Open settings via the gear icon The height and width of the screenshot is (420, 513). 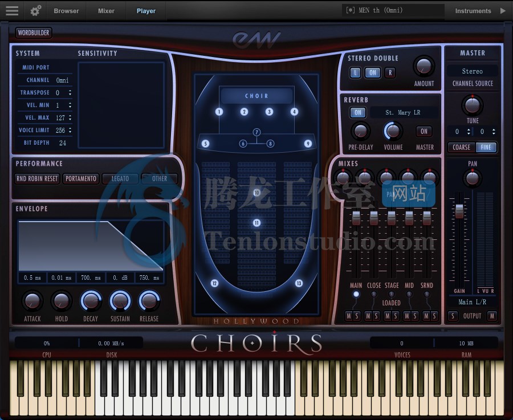(36, 10)
